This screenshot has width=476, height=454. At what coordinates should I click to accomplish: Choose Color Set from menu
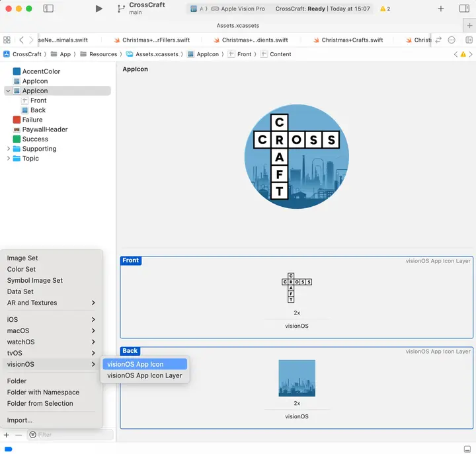tap(52, 270)
